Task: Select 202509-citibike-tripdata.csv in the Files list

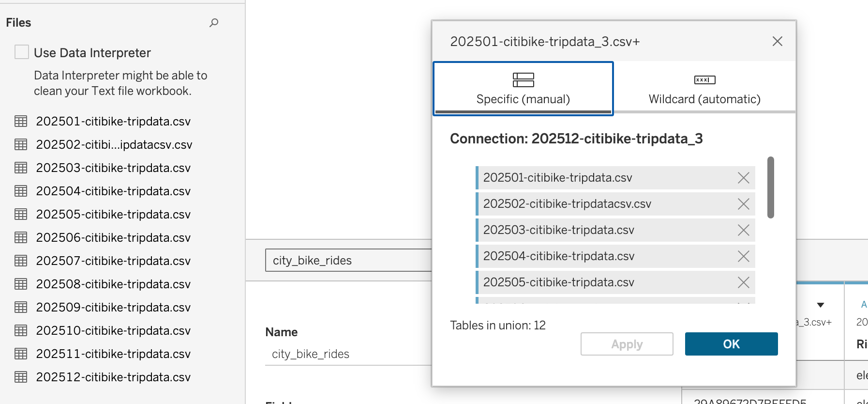Action: [x=113, y=307]
